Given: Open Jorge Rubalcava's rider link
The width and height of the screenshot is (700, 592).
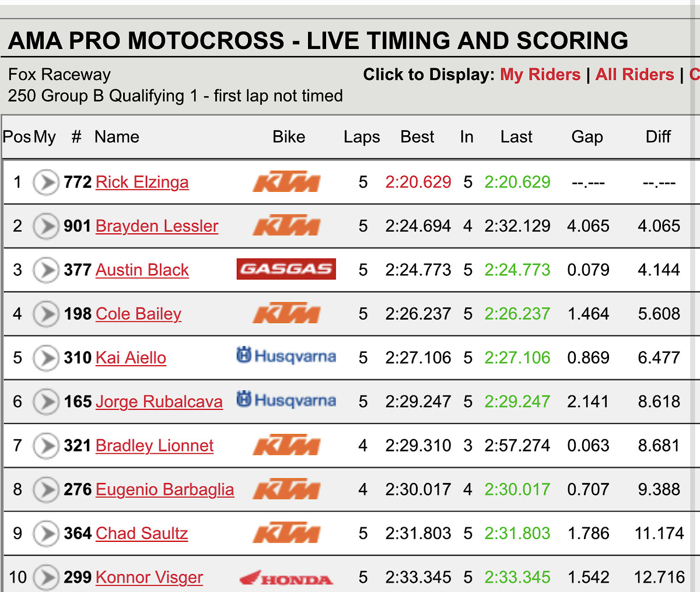Looking at the screenshot, I should click(x=159, y=402).
